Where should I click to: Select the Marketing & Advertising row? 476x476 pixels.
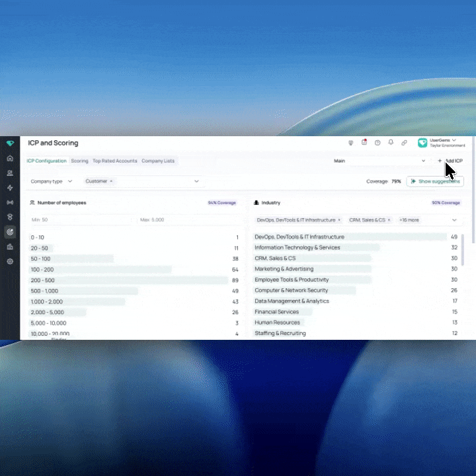pos(356,269)
